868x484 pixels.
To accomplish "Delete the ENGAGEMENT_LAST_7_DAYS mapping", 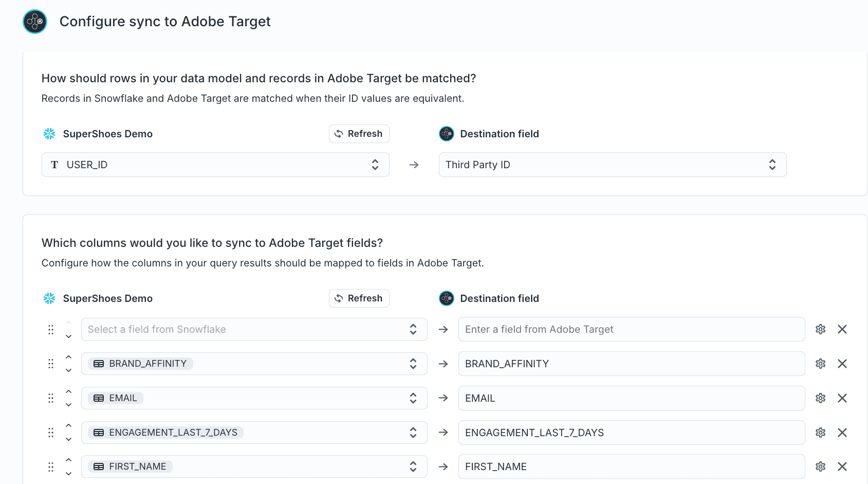I will point(842,433).
